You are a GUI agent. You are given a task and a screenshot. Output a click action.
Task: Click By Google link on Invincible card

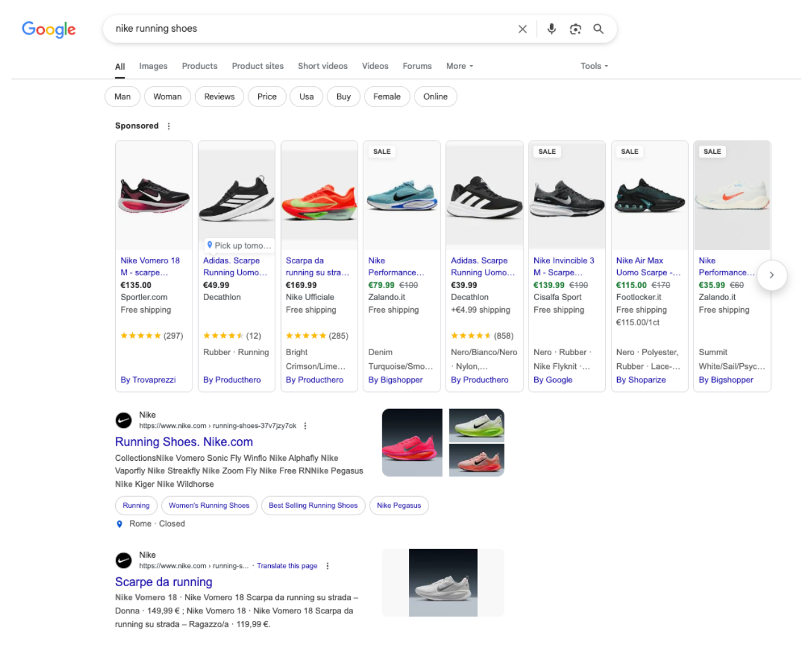click(x=553, y=380)
